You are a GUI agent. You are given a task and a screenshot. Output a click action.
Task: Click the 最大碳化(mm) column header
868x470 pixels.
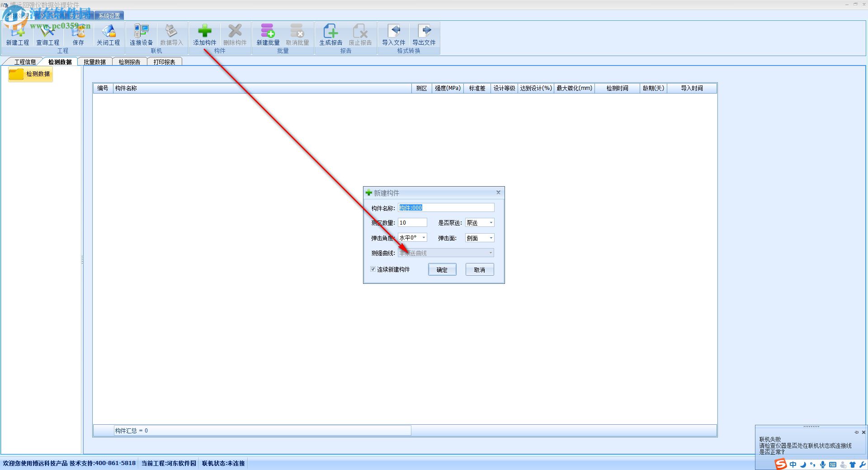pyautogui.click(x=574, y=88)
